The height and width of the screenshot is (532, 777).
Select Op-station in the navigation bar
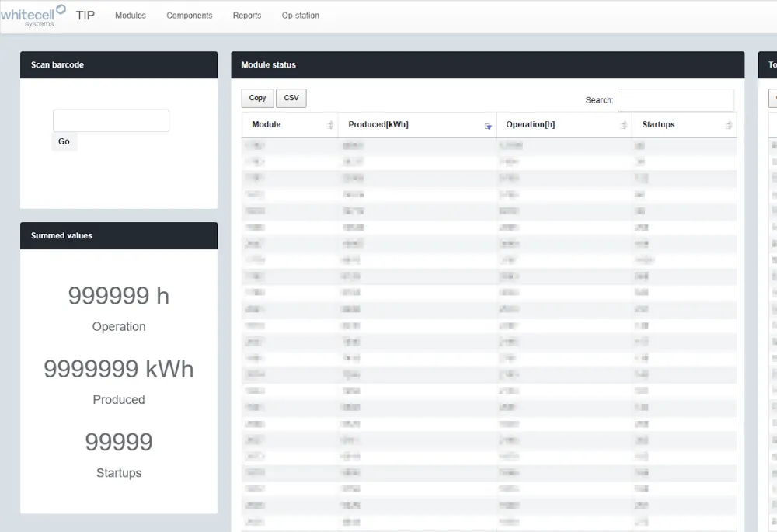click(x=300, y=16)
